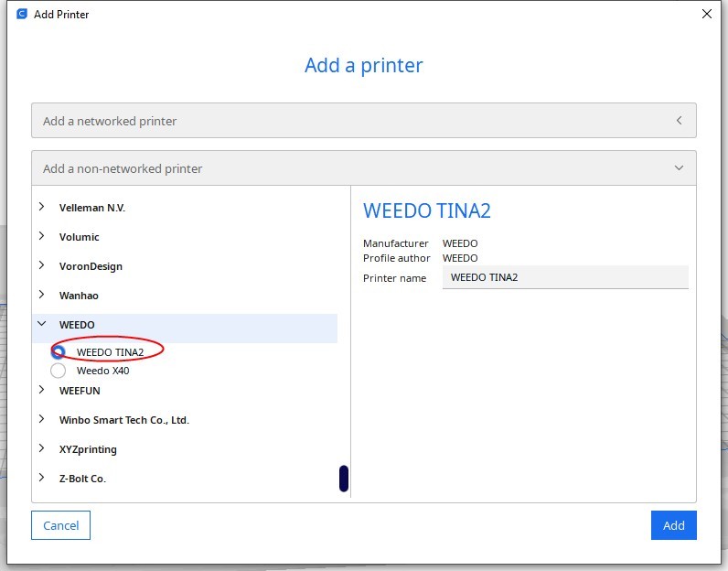Collapse the WEEDO manufacturer group
728x571 pixels.
pos(42,325)
